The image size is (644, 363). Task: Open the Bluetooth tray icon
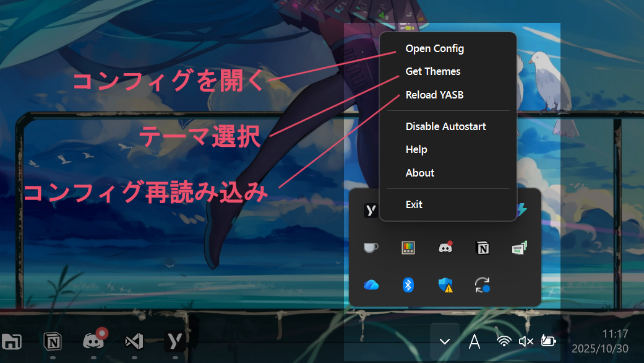(408, 285)
